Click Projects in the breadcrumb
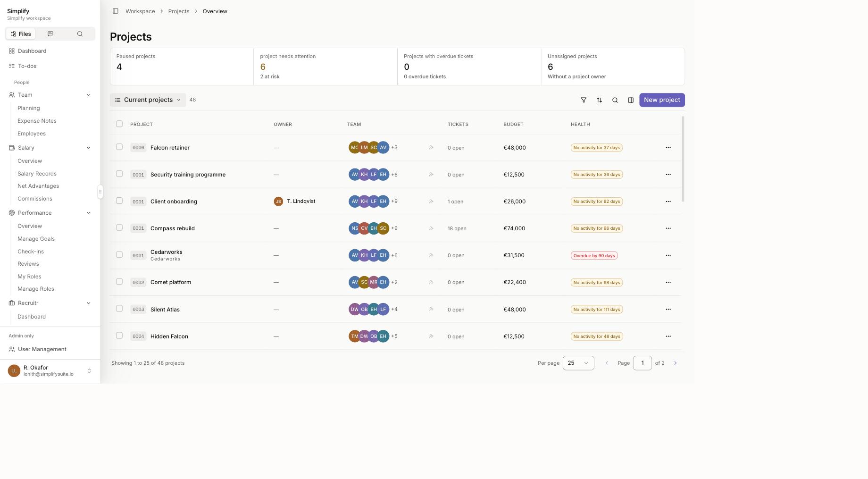This screenshot has width=868, height=479. coord(179,11)
